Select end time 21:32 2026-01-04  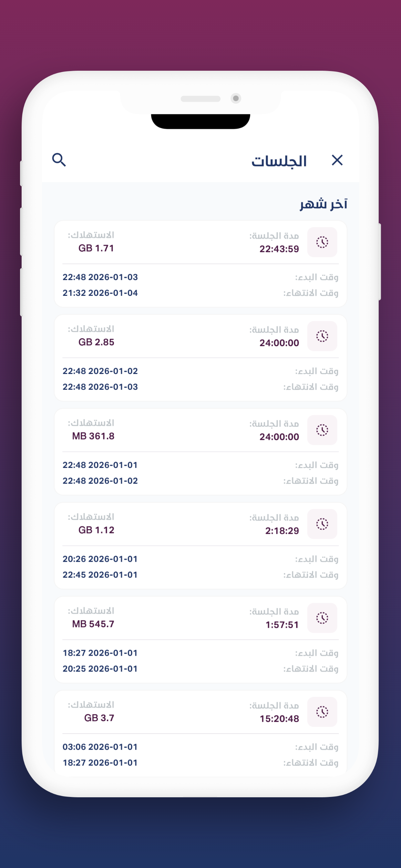tap(100, 293)
